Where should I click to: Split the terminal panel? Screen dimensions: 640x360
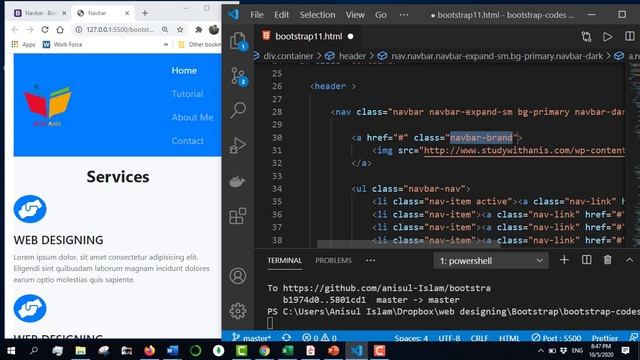point(587,260)
